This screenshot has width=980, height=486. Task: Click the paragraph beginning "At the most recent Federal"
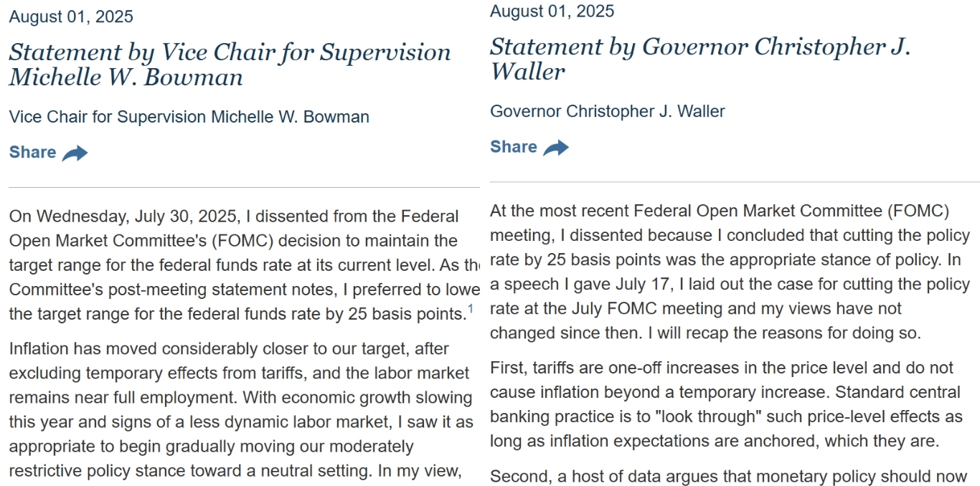coord(730,272)
